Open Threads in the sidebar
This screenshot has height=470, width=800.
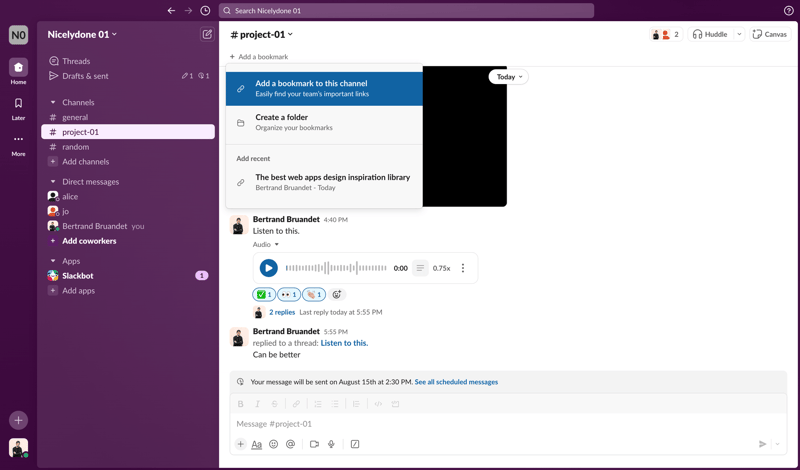(128, 61)
